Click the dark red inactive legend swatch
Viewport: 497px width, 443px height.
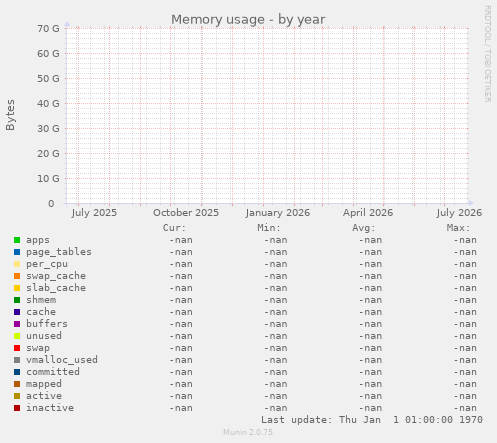[x=17, y=408]
